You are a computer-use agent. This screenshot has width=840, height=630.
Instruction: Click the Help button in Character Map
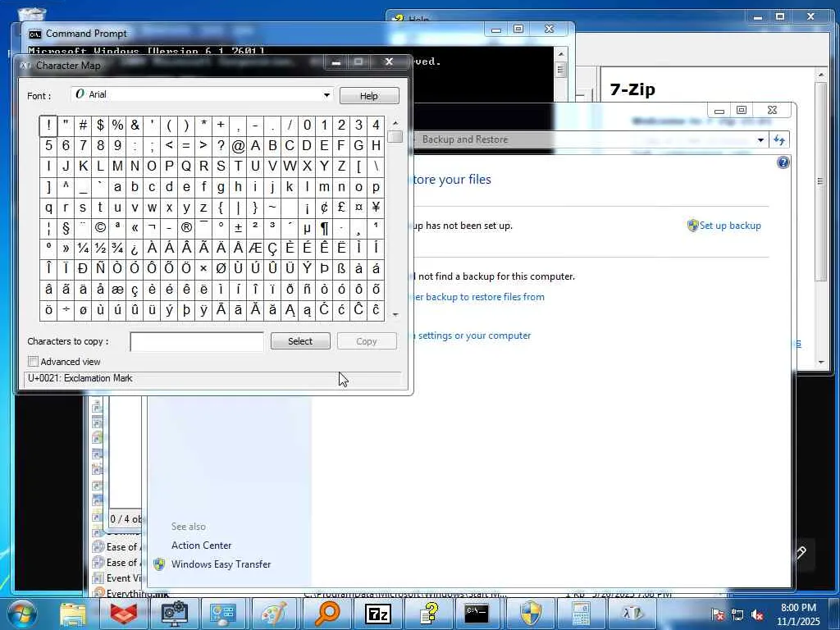tap(369, 96)
